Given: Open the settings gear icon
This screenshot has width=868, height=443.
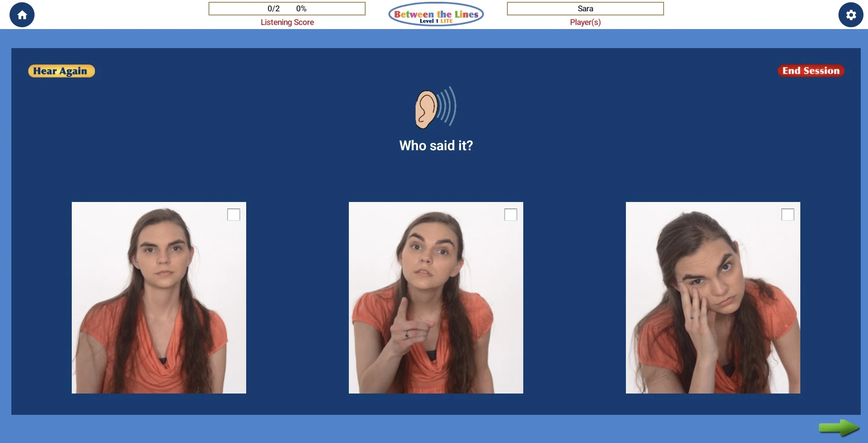Looking at the screenshot, I should pyautogui.click(x=851, y=15).
